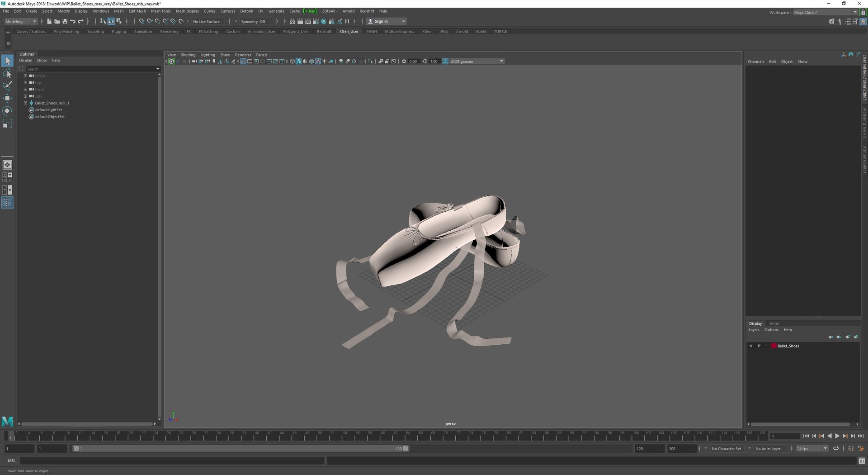
Task: Open the viewport Shading menu
Action: pyautogui.click(x=188, y=55)
